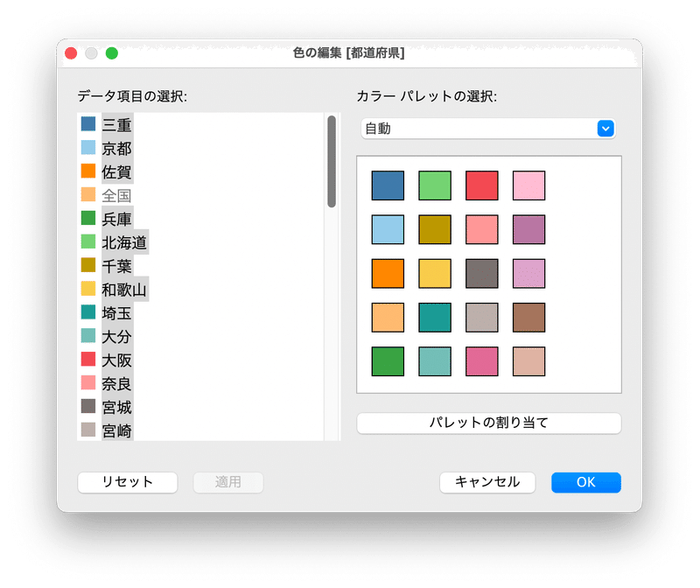
Task: Select the 兵庫 data item
Action: (x=117, y=219)
